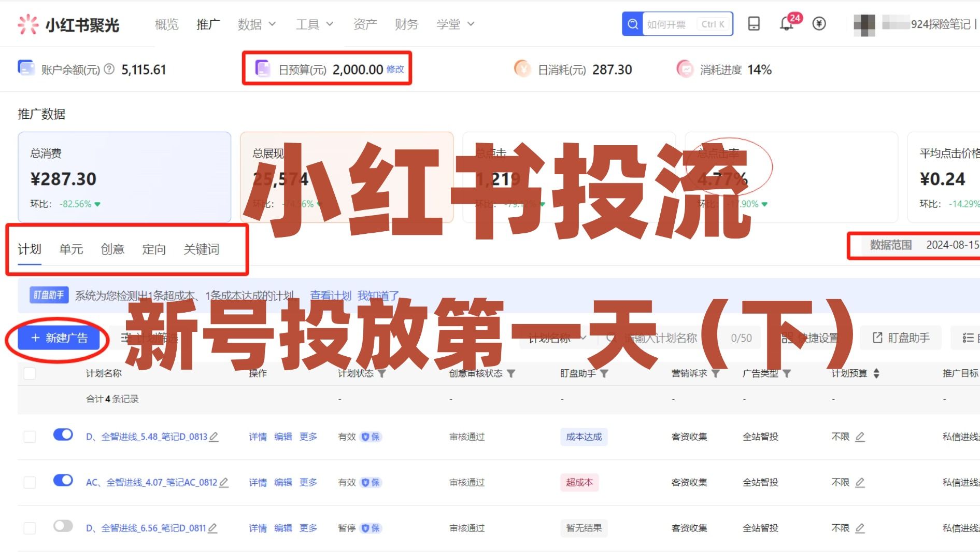
Task: Expand the 数据 menu
Action: [x=257, y=24]
